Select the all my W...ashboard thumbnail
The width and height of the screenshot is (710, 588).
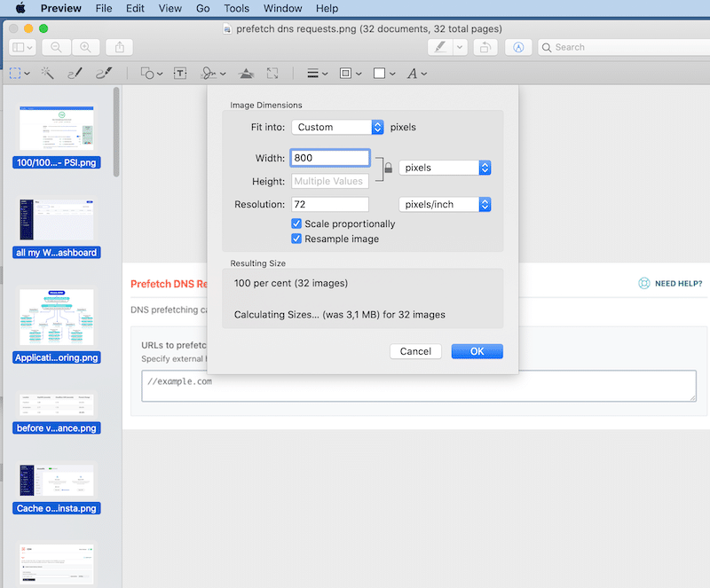[57, 220]
